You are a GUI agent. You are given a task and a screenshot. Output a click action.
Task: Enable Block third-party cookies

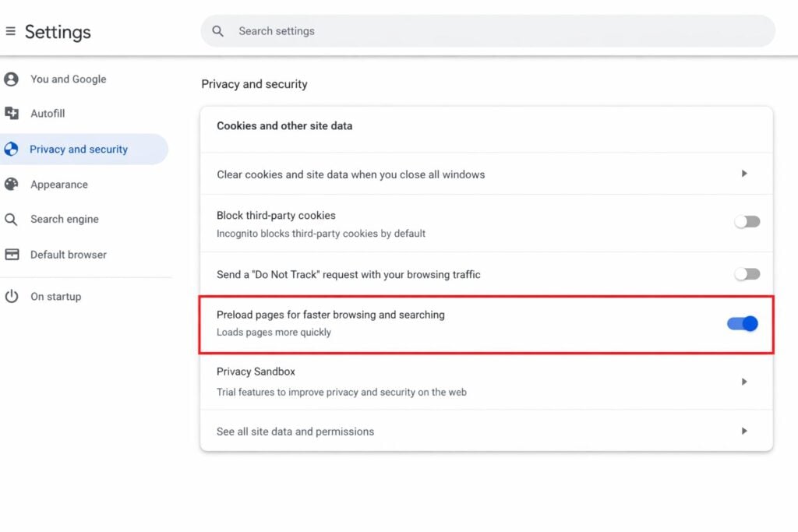[747, 221]
